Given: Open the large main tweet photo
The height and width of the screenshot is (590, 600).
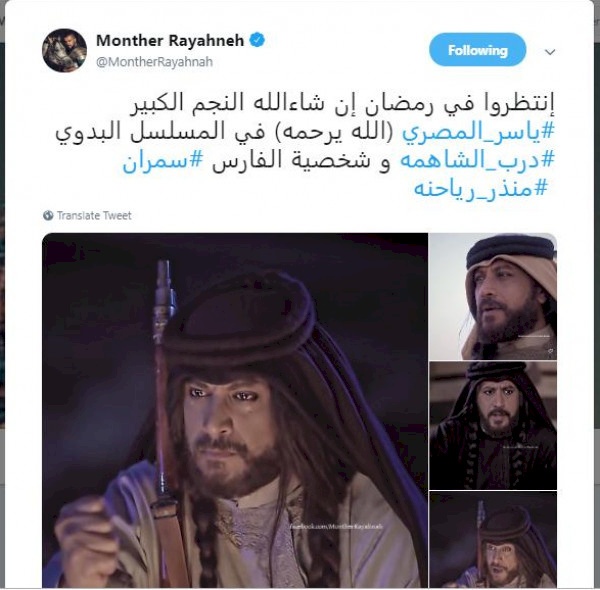Looking at the screenshot, I should 235,410.
